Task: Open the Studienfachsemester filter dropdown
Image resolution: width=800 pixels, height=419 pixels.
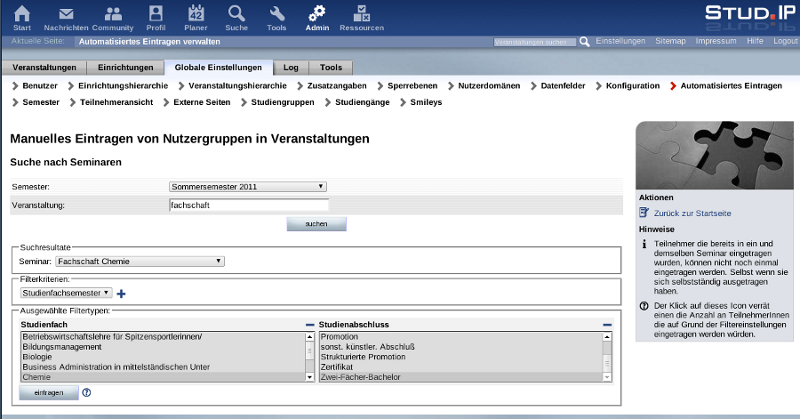Action: [66, 293]
